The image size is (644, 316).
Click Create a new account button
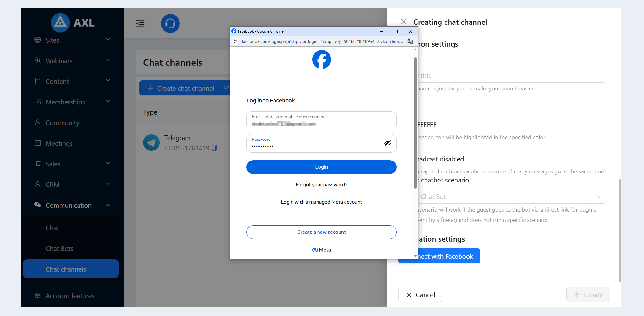(321, 232)
